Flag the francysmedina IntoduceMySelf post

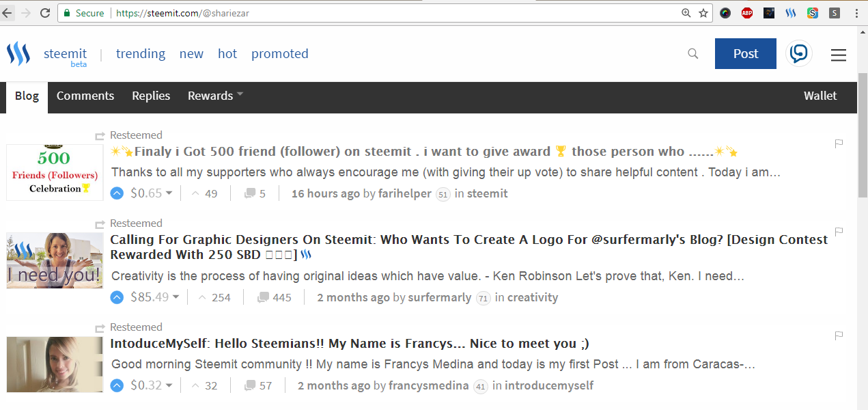coord(839,336)
